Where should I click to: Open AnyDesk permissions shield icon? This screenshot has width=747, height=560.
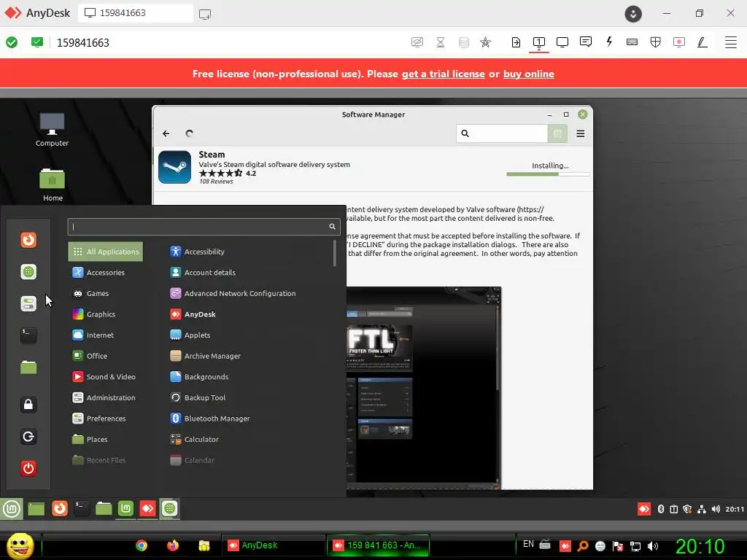pos(656,42)
